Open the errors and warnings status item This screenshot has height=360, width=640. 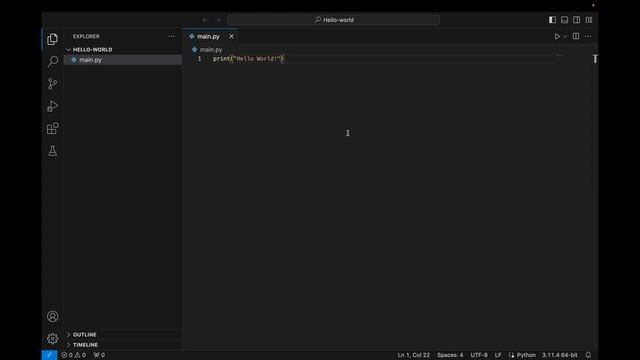73,355
